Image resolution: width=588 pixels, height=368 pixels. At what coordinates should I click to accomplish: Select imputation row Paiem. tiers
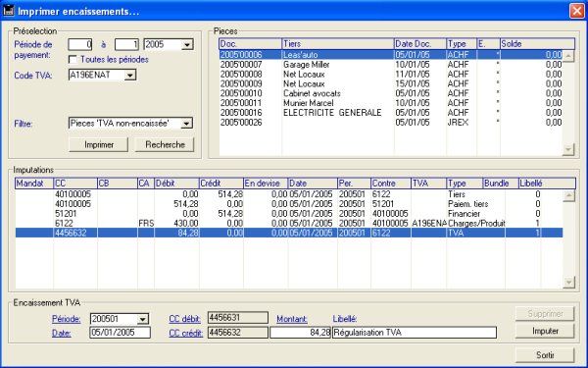coord(289,204)
